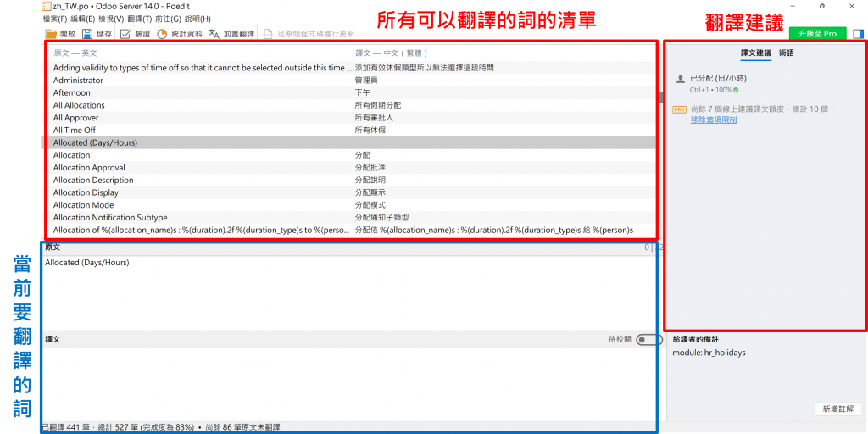
Task: Click the 新增註解 add comment button
Action: click(838, 409)
